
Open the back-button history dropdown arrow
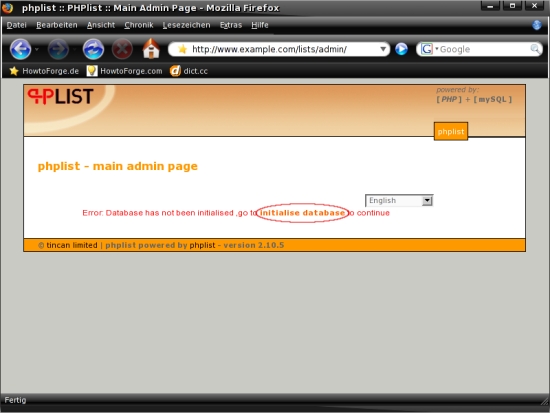point(36,49)
